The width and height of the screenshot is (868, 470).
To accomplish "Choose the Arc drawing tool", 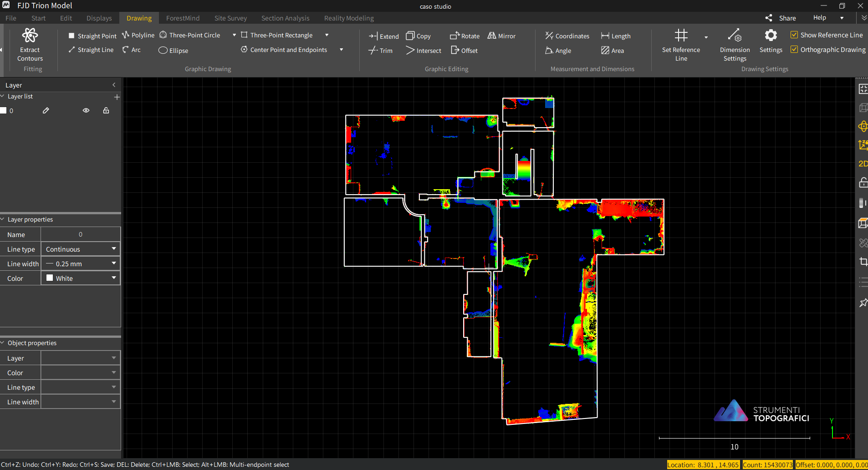I will pyautogui.click(x=132, y=50).
